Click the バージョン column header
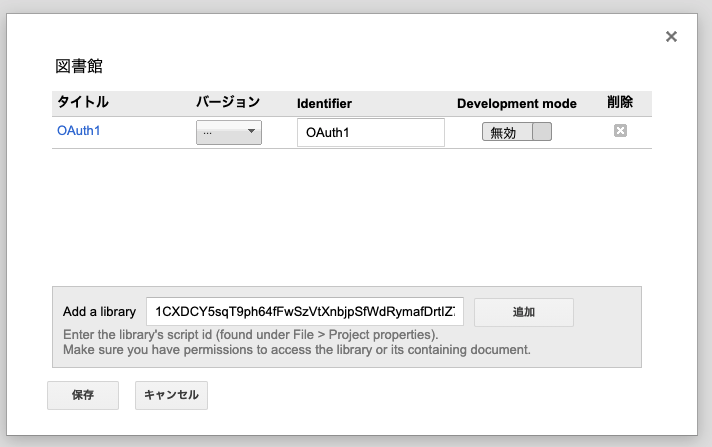Viewport: 712px width, 447px height. (x=228, y=102)
